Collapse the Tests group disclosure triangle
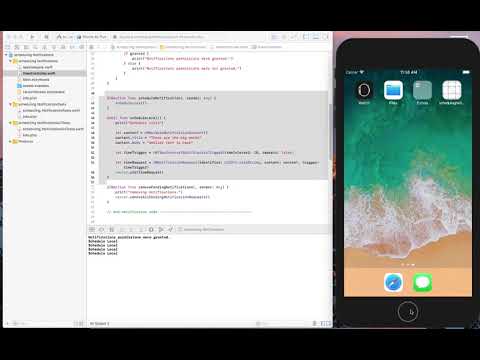Image resolution: width=480 pixels, height=360 pixels. (x=10, y=104)
